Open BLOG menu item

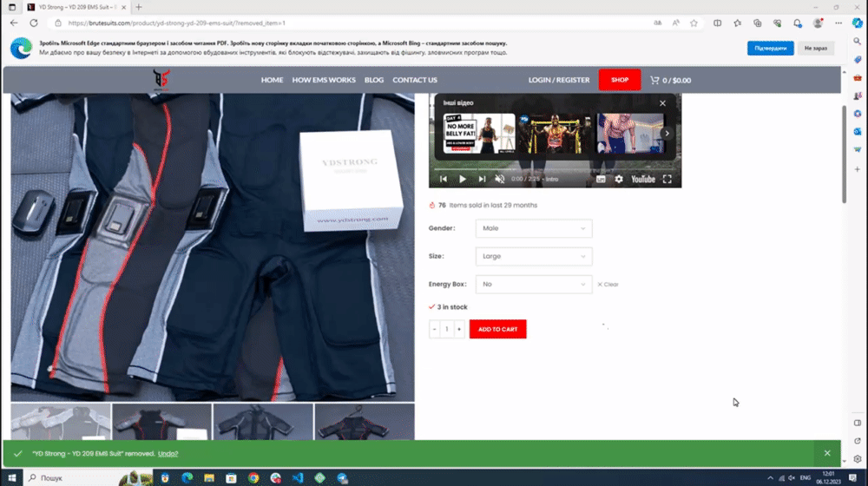(373, 80)
